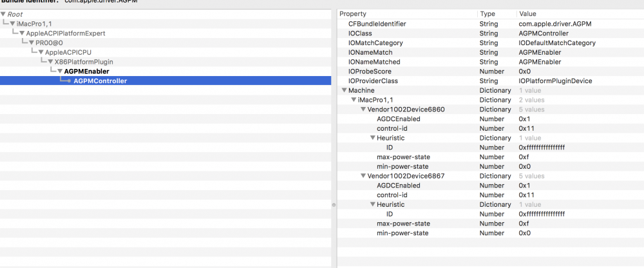Select control-id under Vendor1002Device6860
Screen dimensions: 644x268
[491, 129]
